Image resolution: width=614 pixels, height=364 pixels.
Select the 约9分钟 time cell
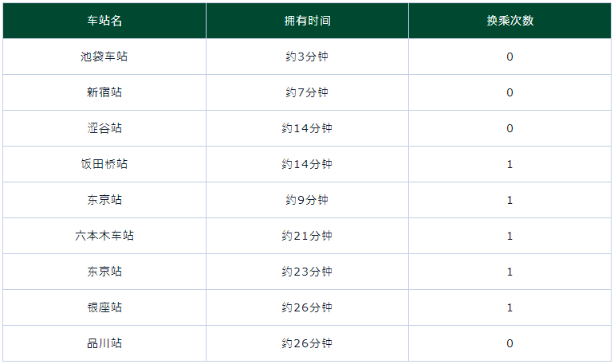pyautogui.click(x=307, y=200)
